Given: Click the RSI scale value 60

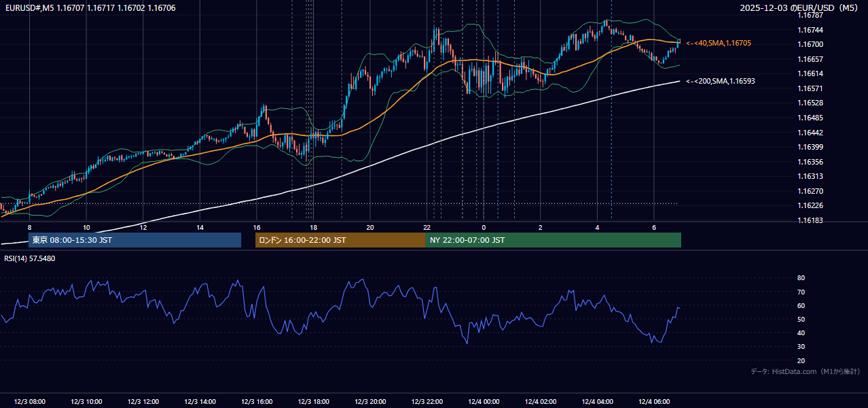Looking at the screenshot, I should [801, 305].
